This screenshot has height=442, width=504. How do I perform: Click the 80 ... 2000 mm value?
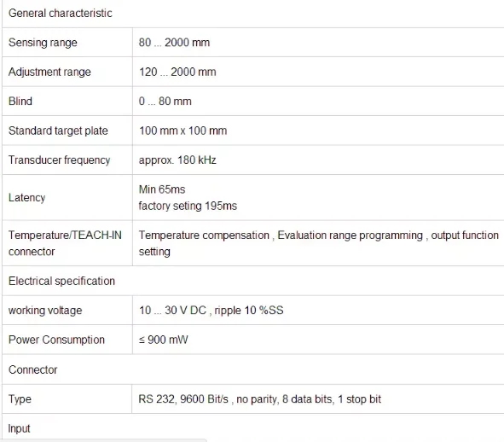click(x=174, y=43)
